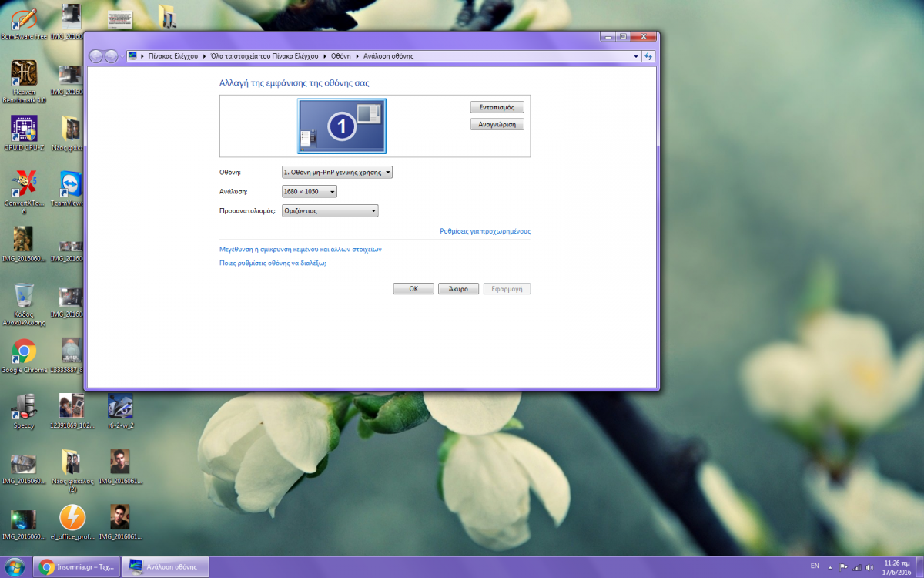Open the Οθόνη display dropdown
The height and width of the screenshot is (578, 924).
[337, 173]
